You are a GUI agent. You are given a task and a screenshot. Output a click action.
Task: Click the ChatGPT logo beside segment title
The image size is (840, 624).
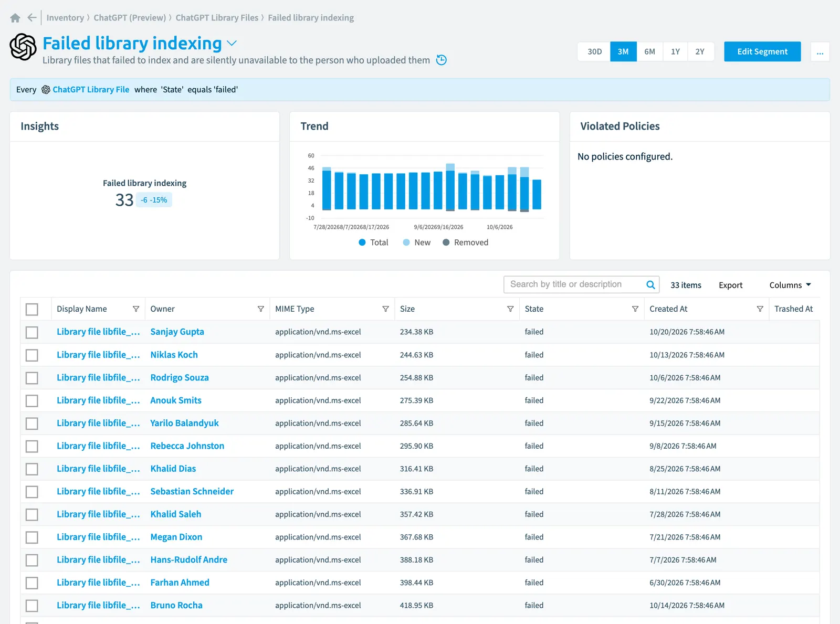(x=23, y=47)
